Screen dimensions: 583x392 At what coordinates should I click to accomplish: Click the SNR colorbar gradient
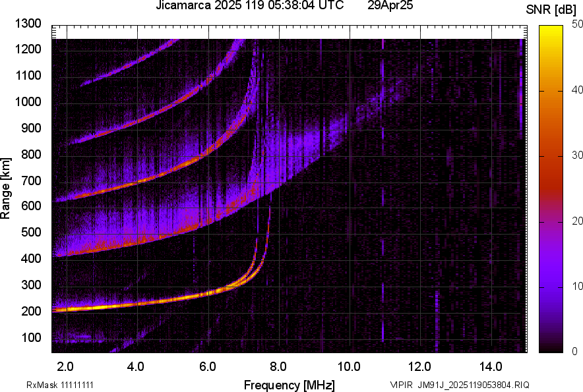click(551, 189)
